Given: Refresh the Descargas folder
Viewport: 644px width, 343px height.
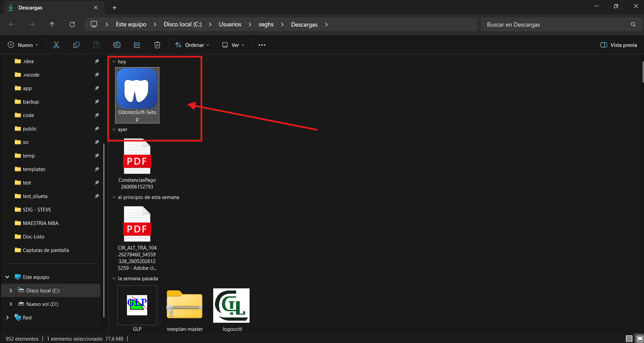Looking at the screenshot, I should 72,24.
